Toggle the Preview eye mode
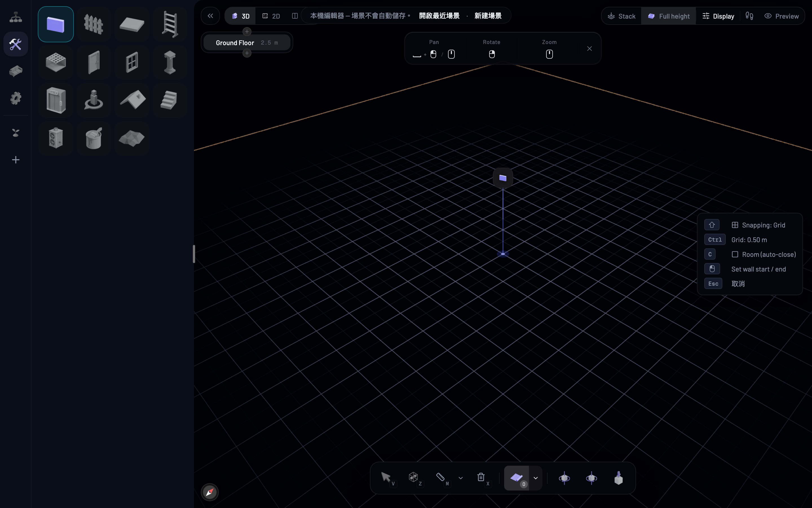This screenshot has width=812, height=508. (782, 16)
